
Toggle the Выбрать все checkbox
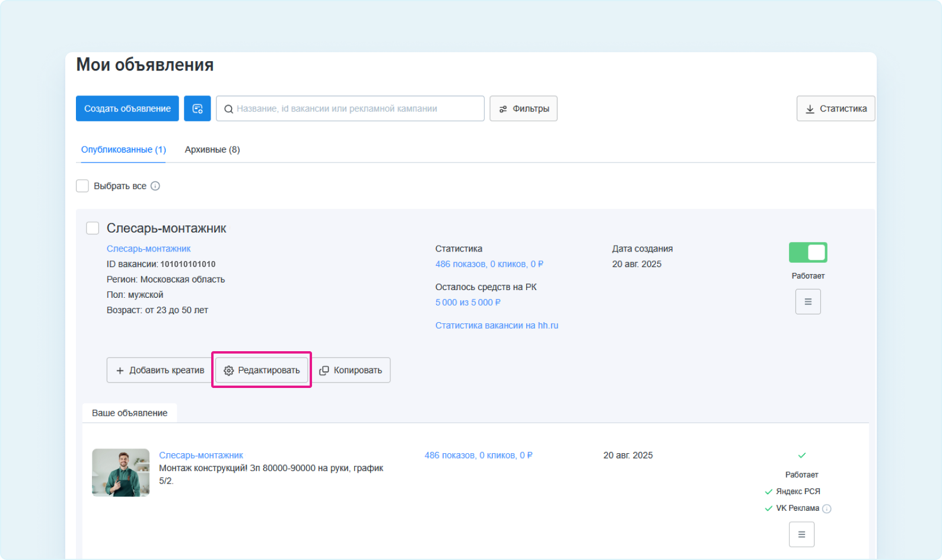click(82, 186)
